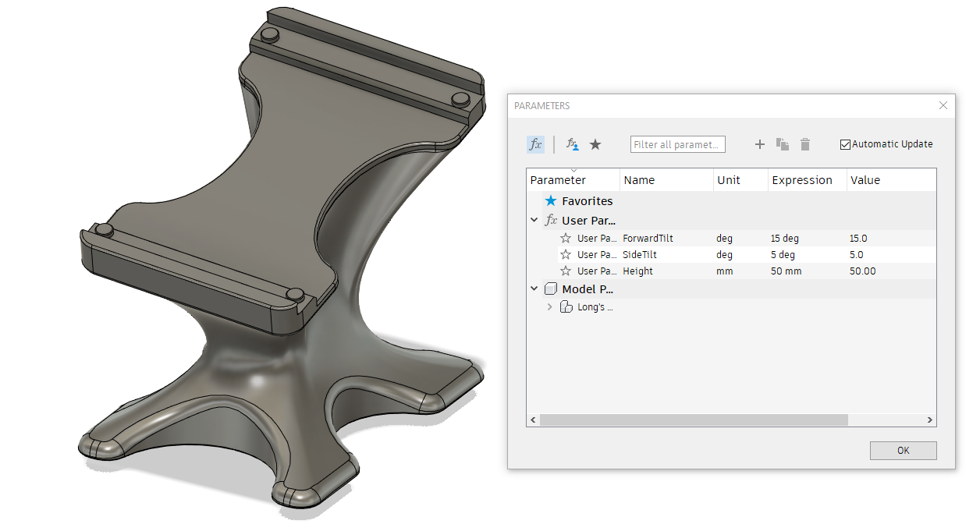Click the horizontal scrollbar thumb
The height and width of the screenshot is (524, 980).
pos(693,420)
